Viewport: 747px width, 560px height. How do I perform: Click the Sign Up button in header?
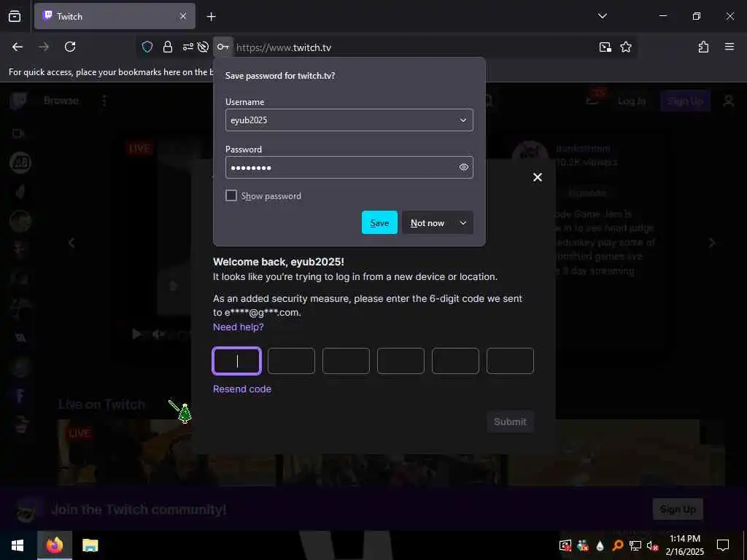[x=685, y=101]
